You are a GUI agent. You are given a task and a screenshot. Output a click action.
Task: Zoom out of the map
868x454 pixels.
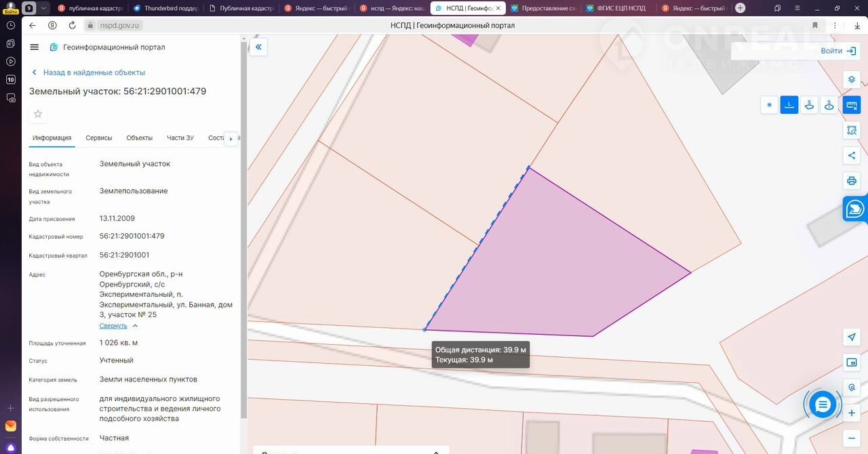click(852, 438)
